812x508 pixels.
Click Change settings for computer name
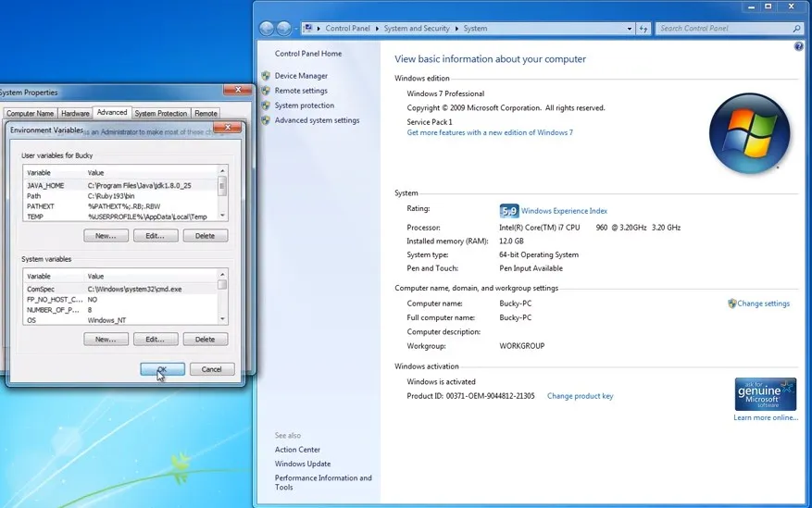[x=763, y=304]
